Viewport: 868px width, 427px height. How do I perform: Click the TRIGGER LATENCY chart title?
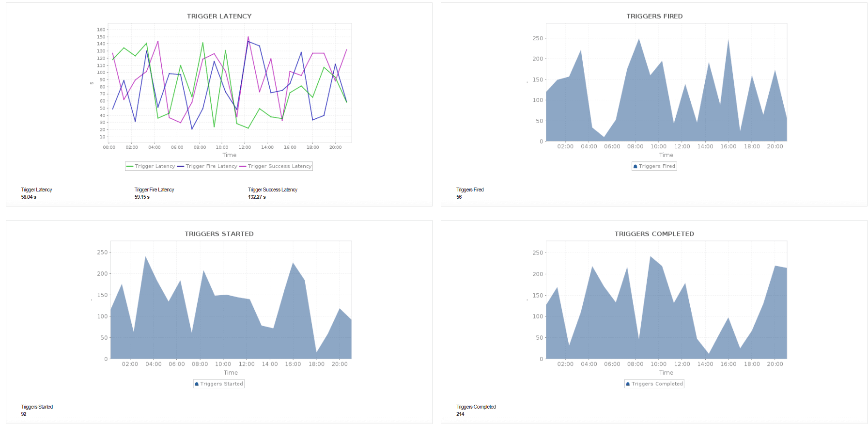coord(219,16)
